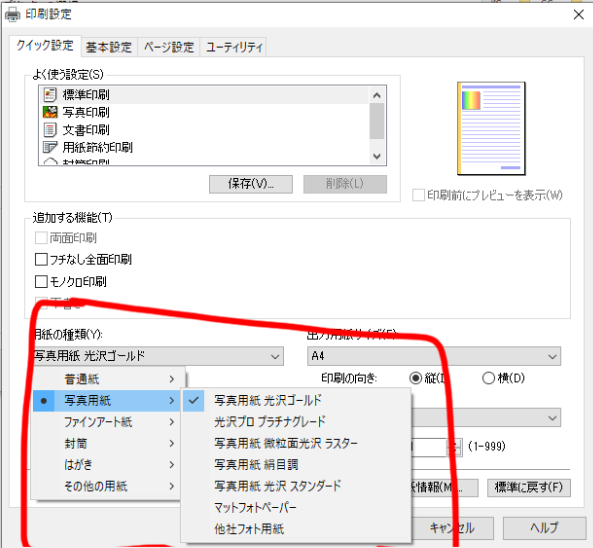This screenshot has width=593, height=548.
Task: Switch to the 基本設定 tab
Action: pos(109,47)
